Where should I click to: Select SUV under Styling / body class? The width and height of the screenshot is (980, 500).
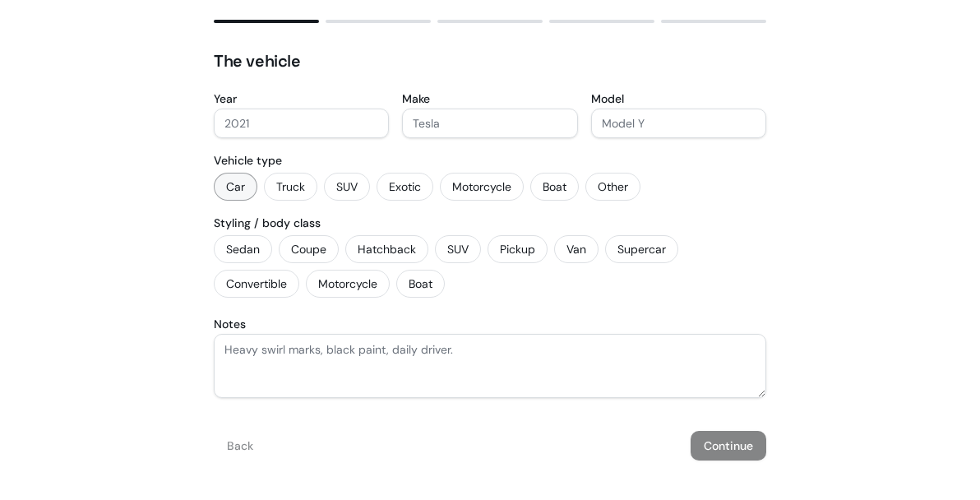[x=458, y=249]
